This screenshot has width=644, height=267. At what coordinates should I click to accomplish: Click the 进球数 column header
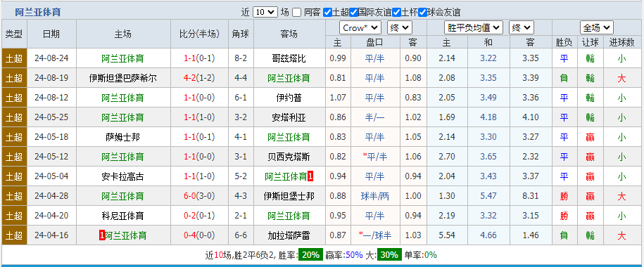click(621, 42)
